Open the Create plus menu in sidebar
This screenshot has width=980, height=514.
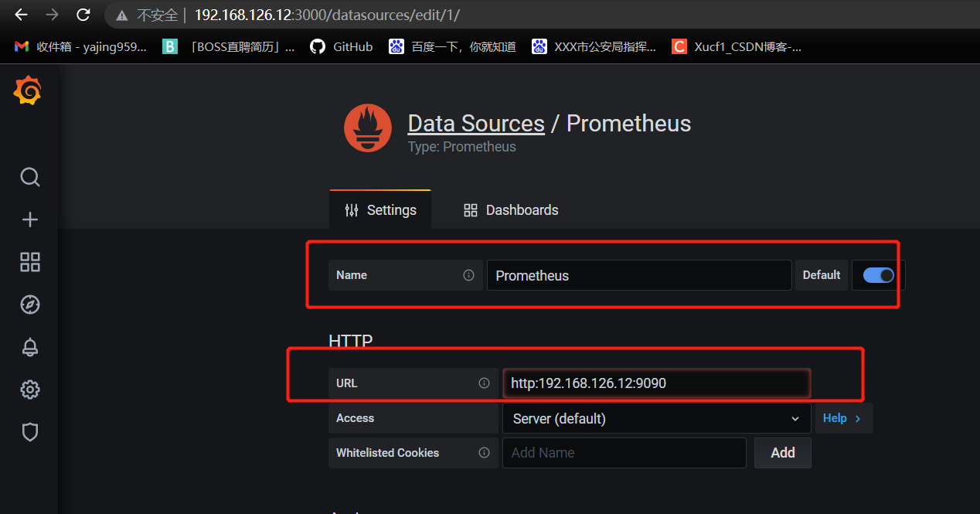coord(29,220)
